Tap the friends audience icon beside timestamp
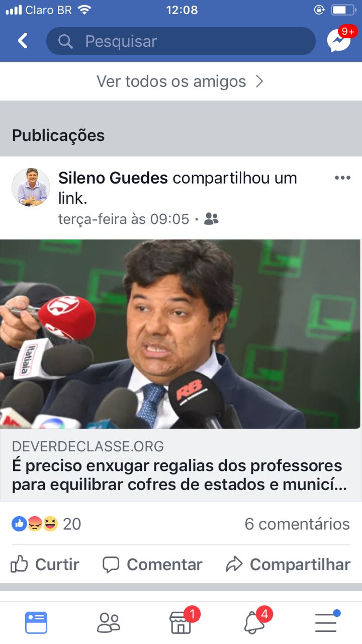This screenshot has width=362, height=644. 212,219
